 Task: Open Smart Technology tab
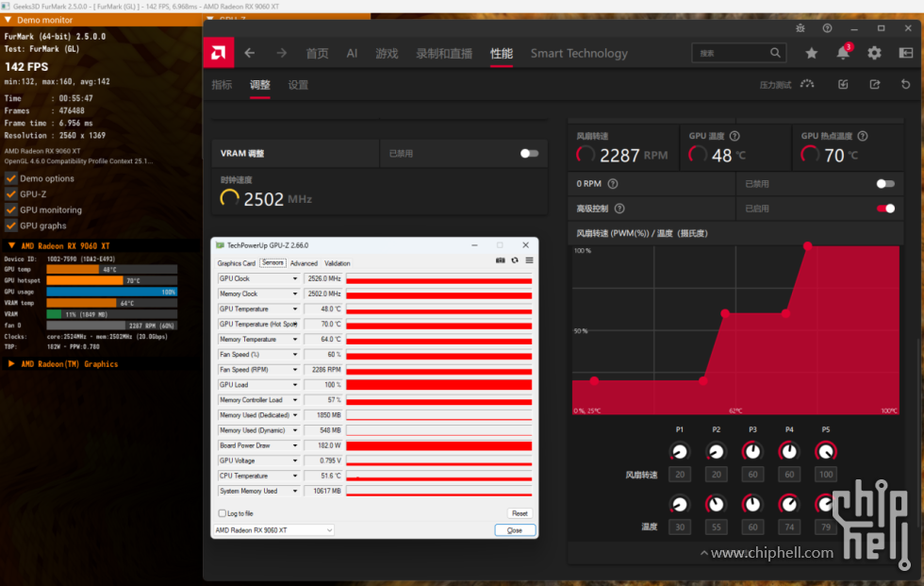point(579,53)
